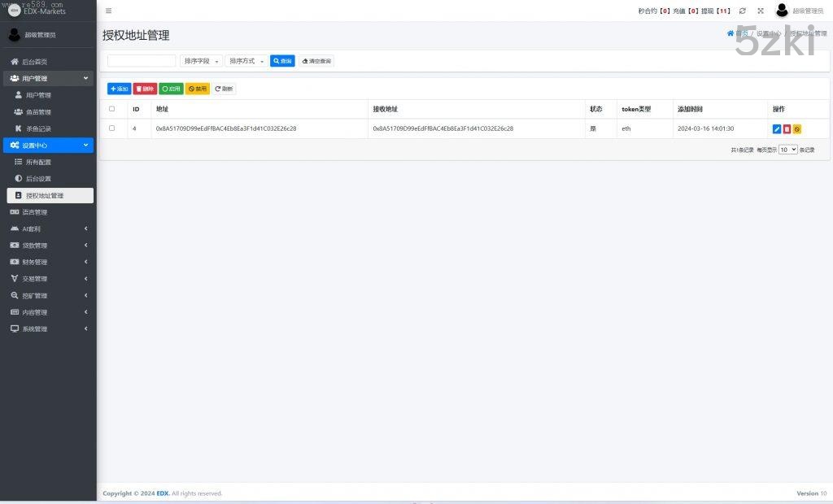This screenshot has height=504, width=833.
Task: Enter fullscreen using the expand icon
Action: click(761, 11)
